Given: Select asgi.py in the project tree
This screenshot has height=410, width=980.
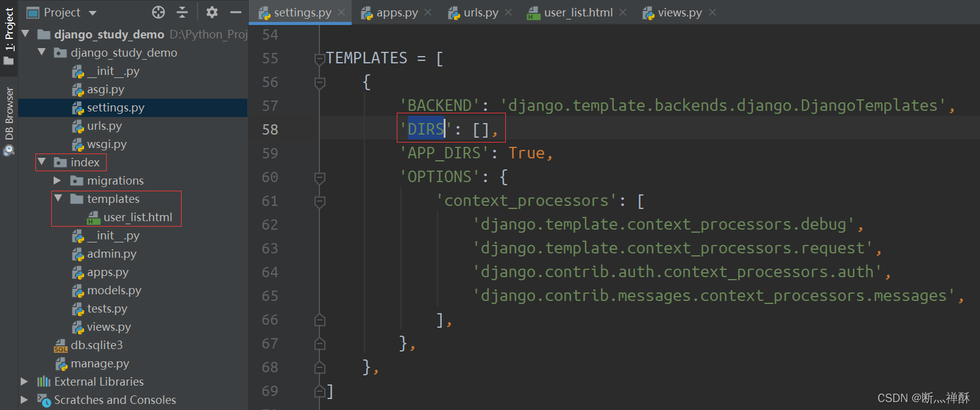Looking at the screenshot, I should (x=105, y=90).
